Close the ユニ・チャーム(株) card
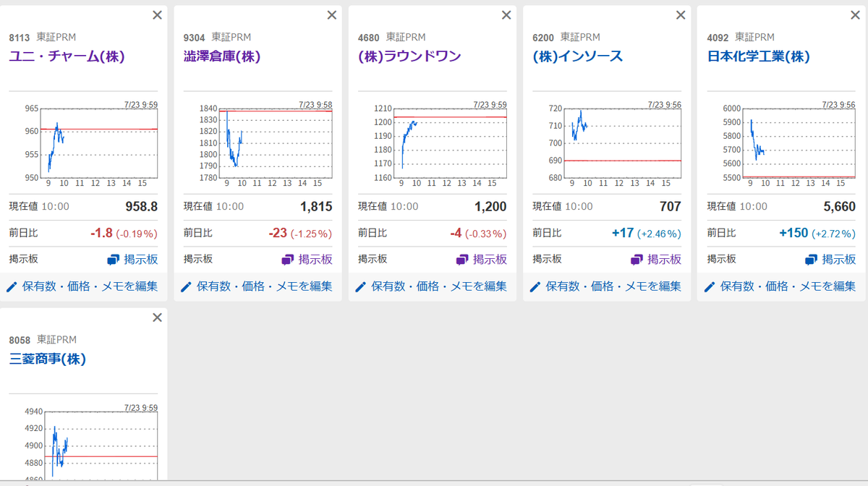The width and height of the screenshot is (868, 486). (x=157, y=15)
